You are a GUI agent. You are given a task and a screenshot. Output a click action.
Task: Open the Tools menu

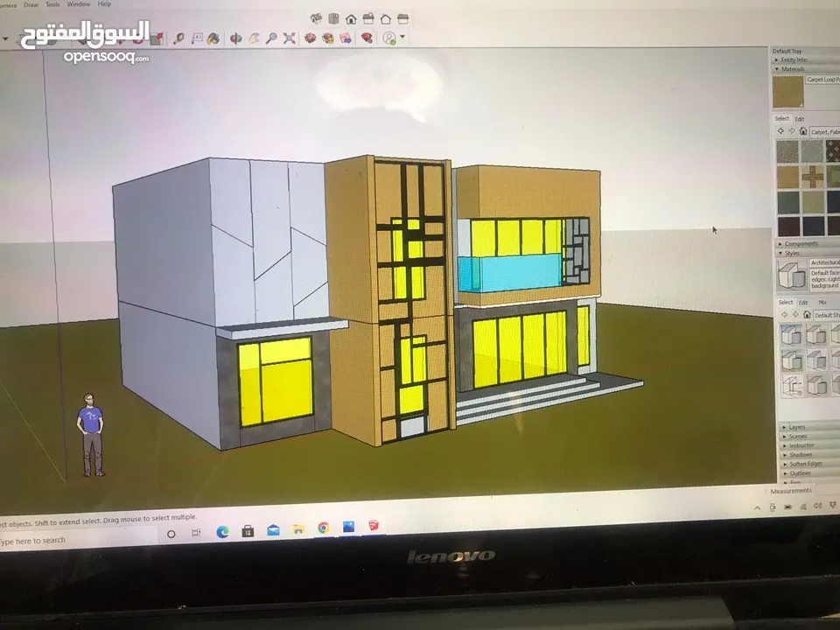point(53,4)
